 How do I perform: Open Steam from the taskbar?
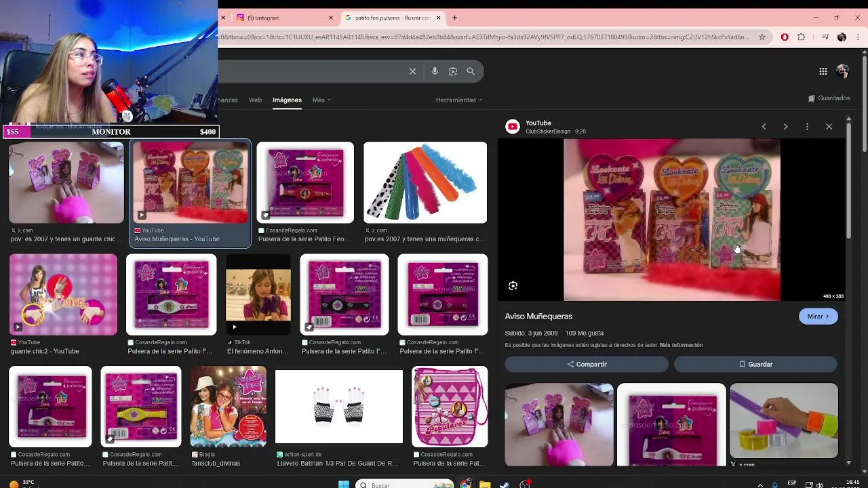(x=505, y=485)
